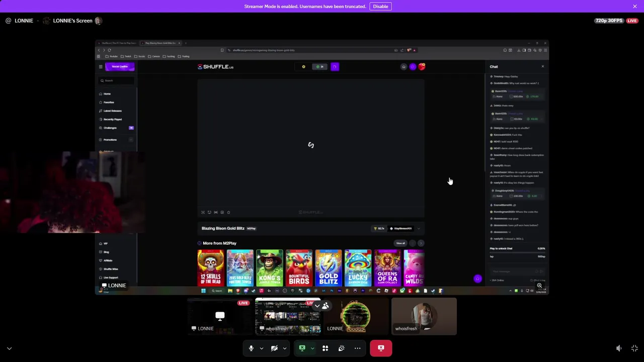Open Zeus Gold Blitz Fortune Tower game
Image resolution: width=644 pixels, height=362 pixels.
point(240,267)
